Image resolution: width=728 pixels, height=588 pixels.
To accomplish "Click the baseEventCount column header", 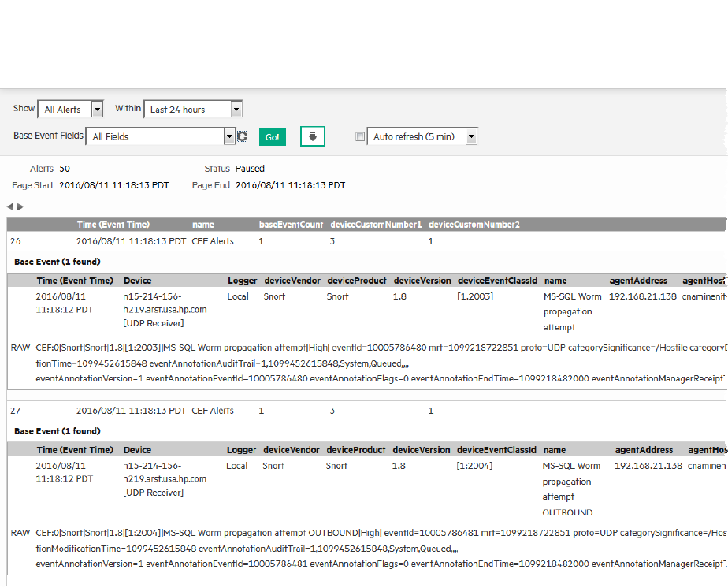I will (x=291, y=225).
